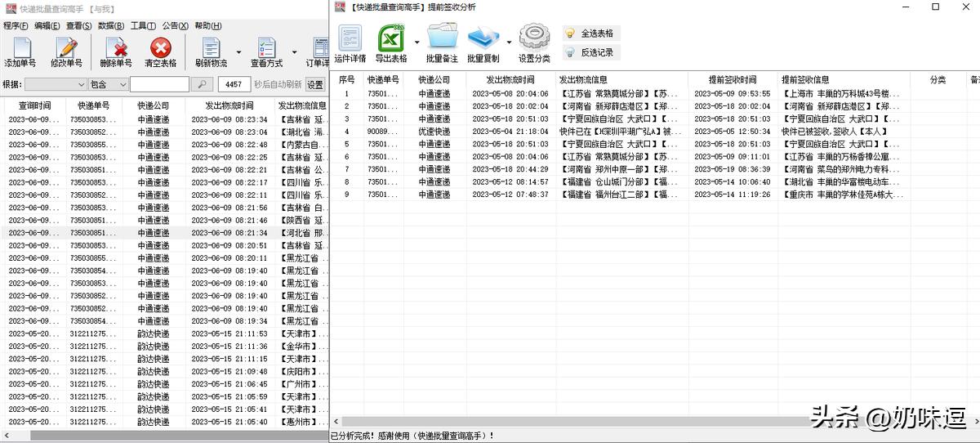
Task: Select the 河北省 邢 row at 08:21:34
Action: click(x=164, y=233)
